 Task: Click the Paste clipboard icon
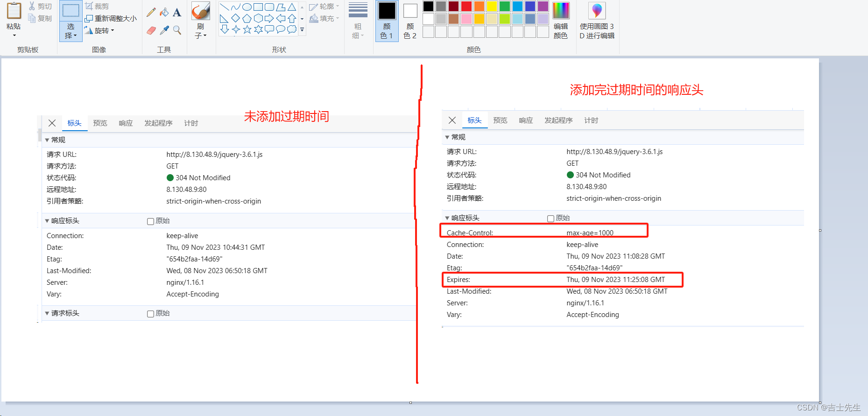click(14, 11)
